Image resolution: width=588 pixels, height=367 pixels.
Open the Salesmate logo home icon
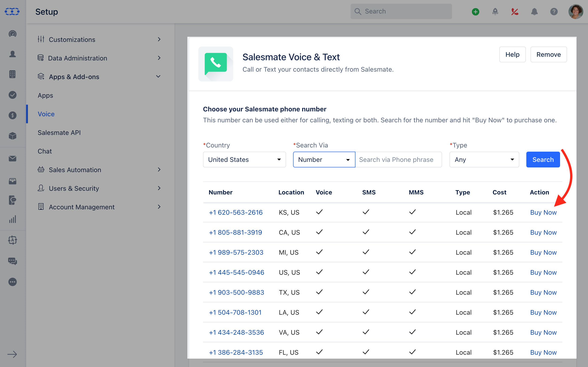pyautogui.click(x=12, y=11)
